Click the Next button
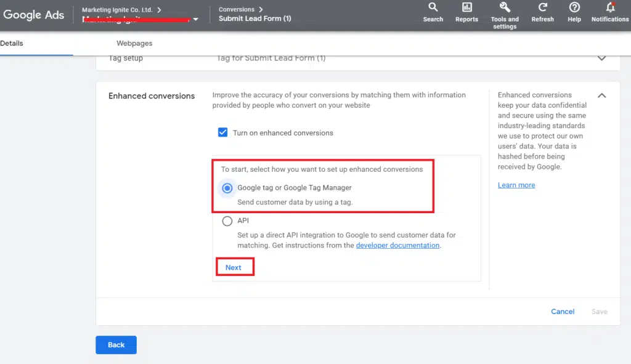631x364 pixels. pos(234,267)
